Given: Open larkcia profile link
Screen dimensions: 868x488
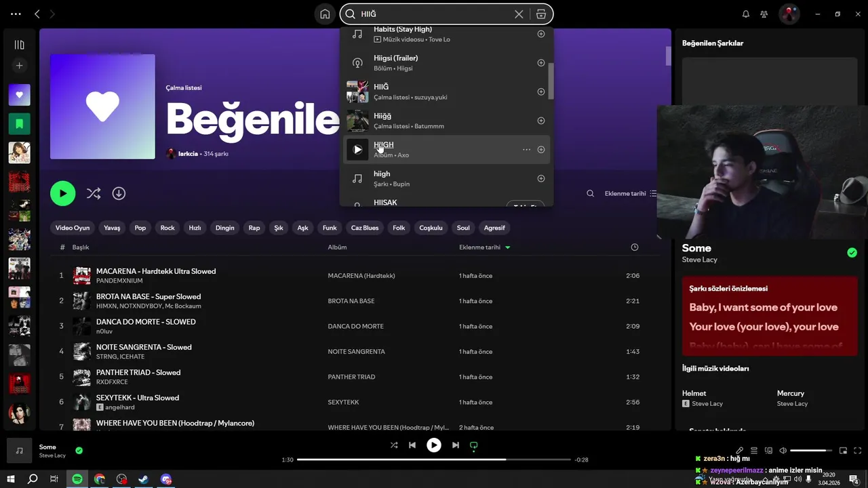Looking at the screenshot, I should click(x=188, y=154).
